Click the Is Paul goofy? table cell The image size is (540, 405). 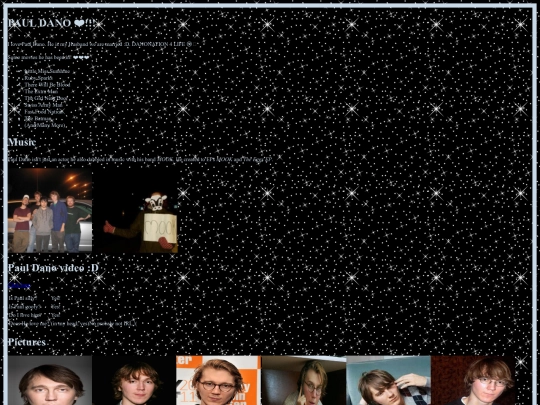coord(25,307)
